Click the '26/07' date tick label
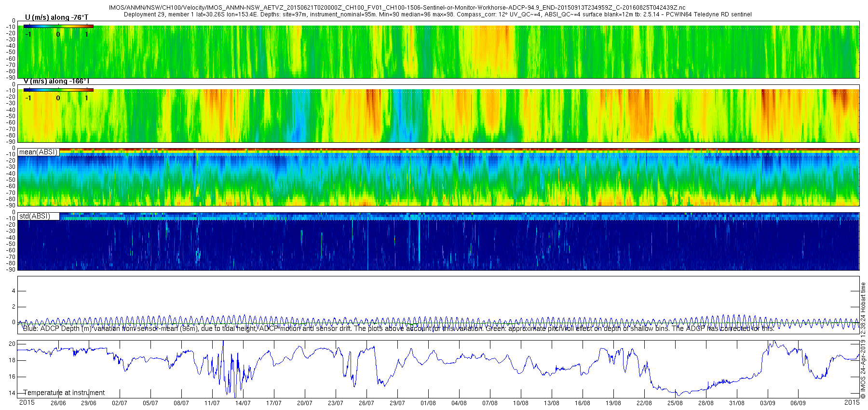Image resolution: width=868 pixels, height=410 pixels. [366, 403]
